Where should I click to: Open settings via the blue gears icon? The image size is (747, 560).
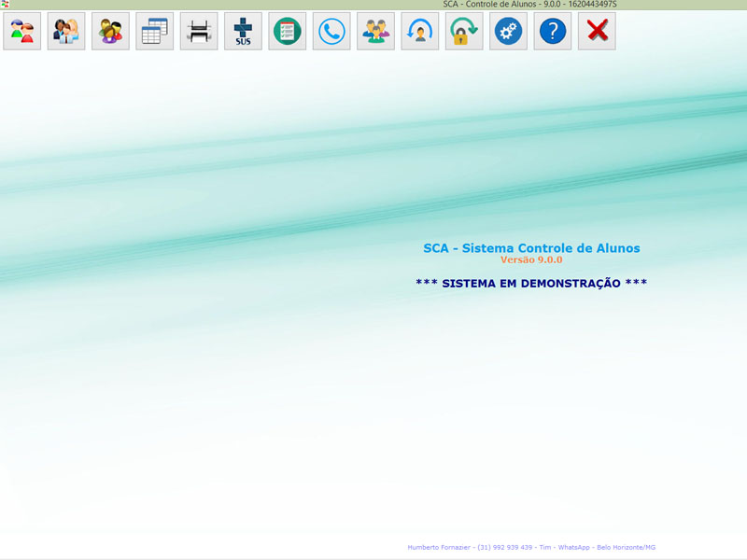508,32
